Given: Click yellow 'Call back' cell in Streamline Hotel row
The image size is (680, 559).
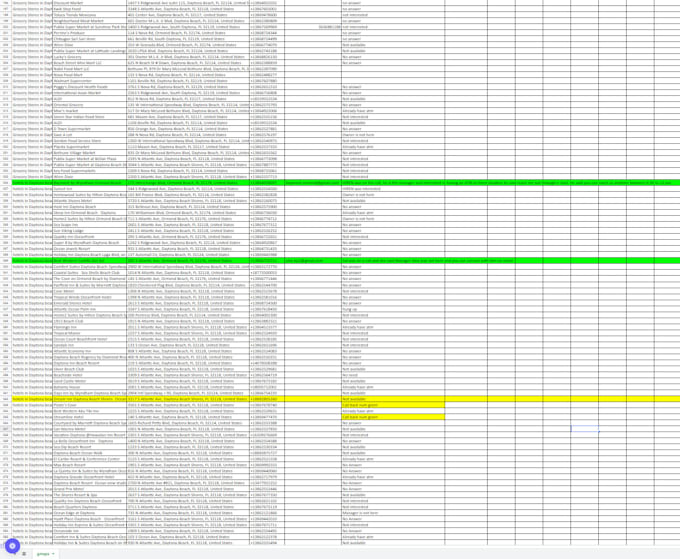Looking at the screenshot, I should (x=393, y=417).
